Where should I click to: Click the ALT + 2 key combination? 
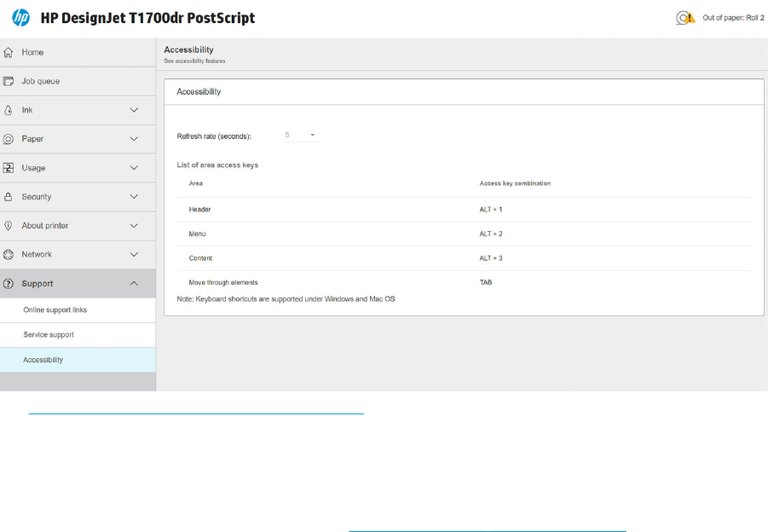point(491,234)
